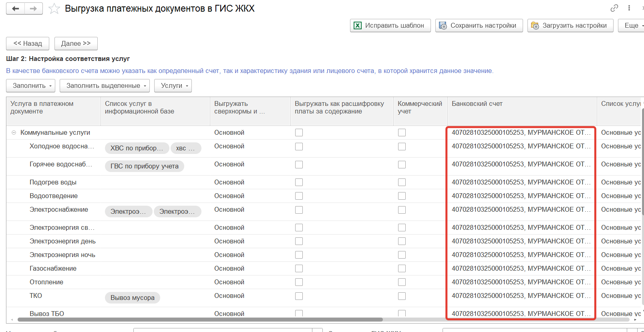Proceed with Далее >> button
The height and width of the screenshot is (332, 644).
[76, 43]
